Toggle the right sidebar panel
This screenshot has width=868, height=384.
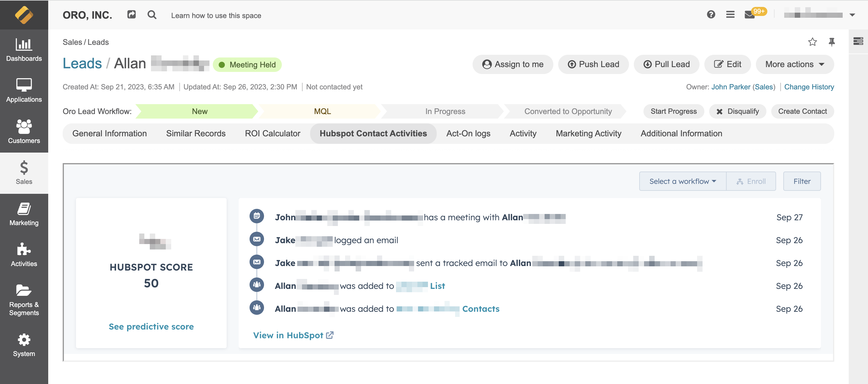pyautogui.click(x=858, y=42)
